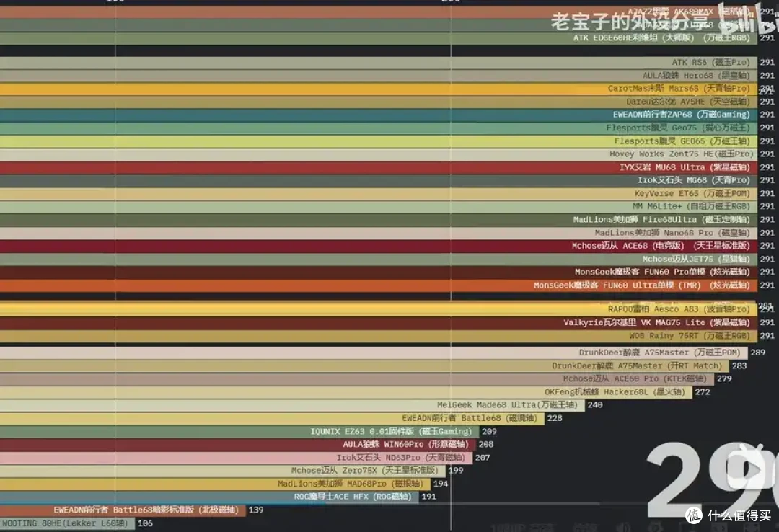This screenshot has height=532, width=779.
Task: Select the WOB Rainy 75RT bar label
Action: (x=690, y=336)
